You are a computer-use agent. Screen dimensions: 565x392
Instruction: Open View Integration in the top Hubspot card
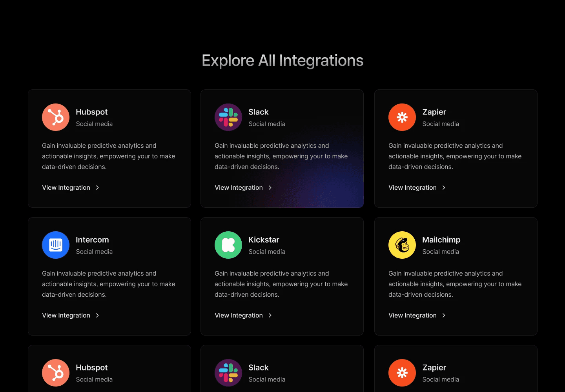click(71, 188)
